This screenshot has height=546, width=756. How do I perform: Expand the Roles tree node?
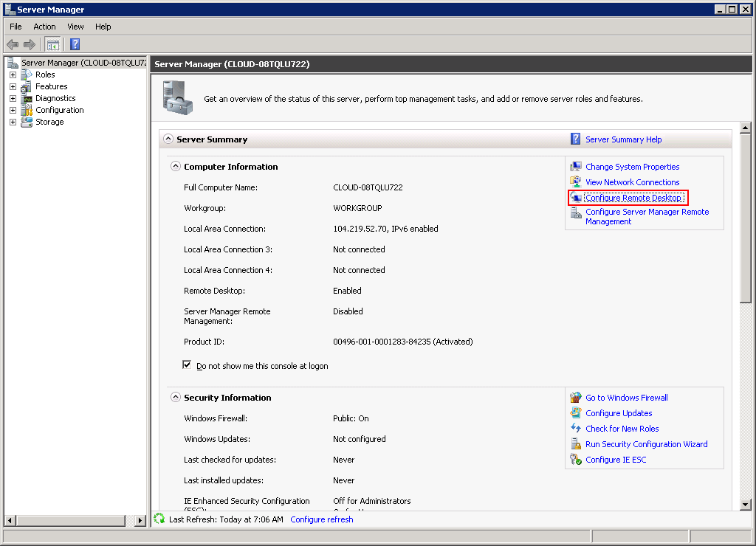13,75
